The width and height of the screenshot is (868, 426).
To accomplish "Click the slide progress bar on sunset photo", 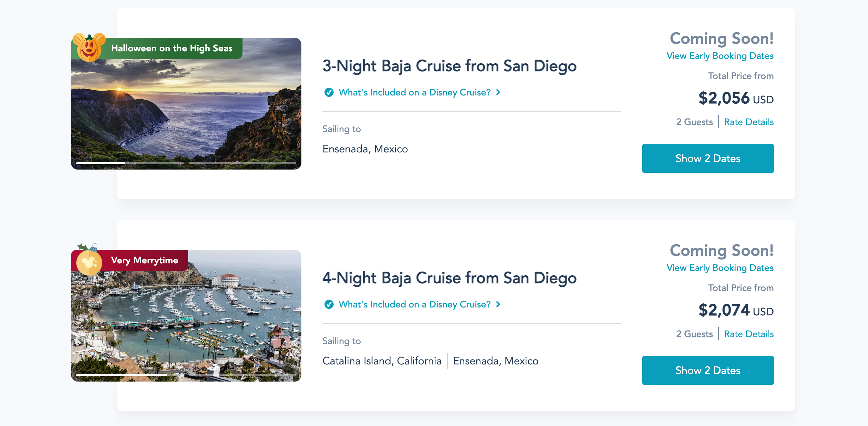I will coord(186,163).
